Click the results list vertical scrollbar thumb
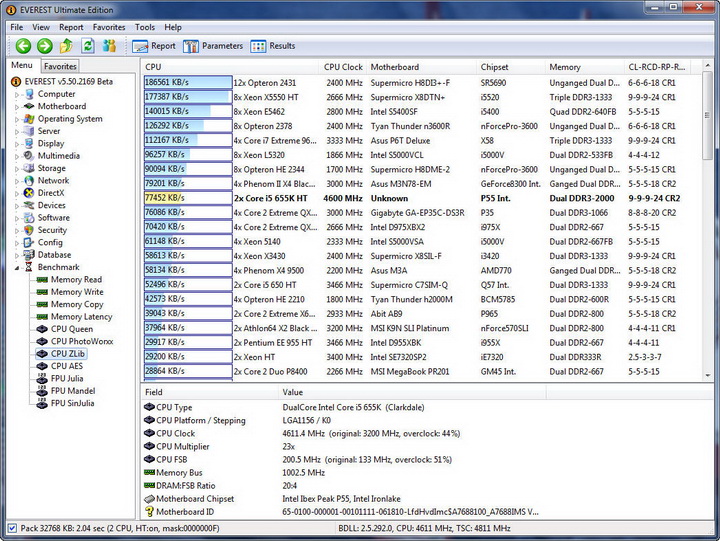This screenshot has width=720, height=541. point(708,115)
